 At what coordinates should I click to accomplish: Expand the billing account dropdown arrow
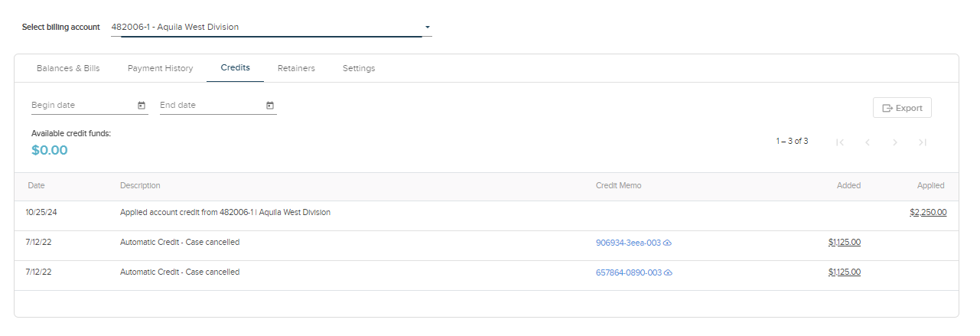click(428, 28)
